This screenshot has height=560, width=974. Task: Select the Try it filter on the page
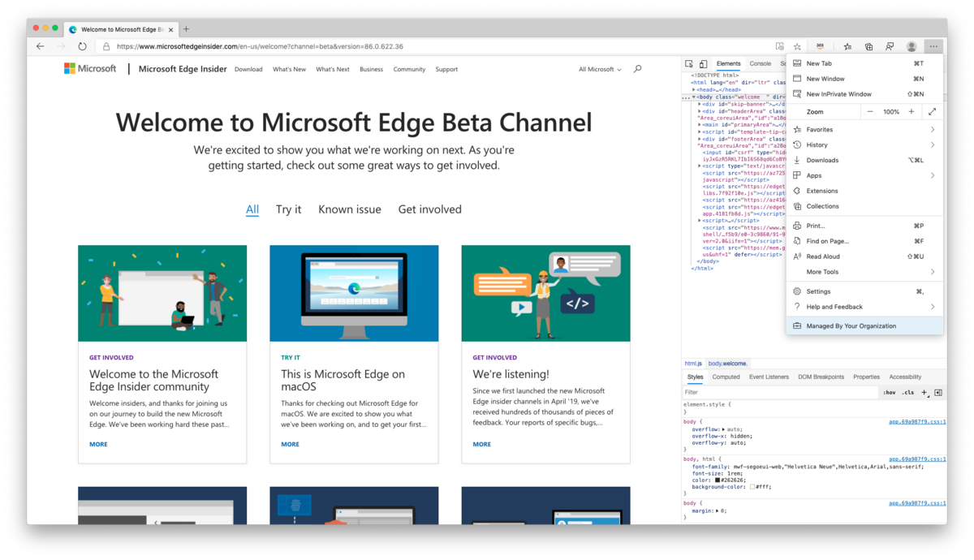[288, 209]
